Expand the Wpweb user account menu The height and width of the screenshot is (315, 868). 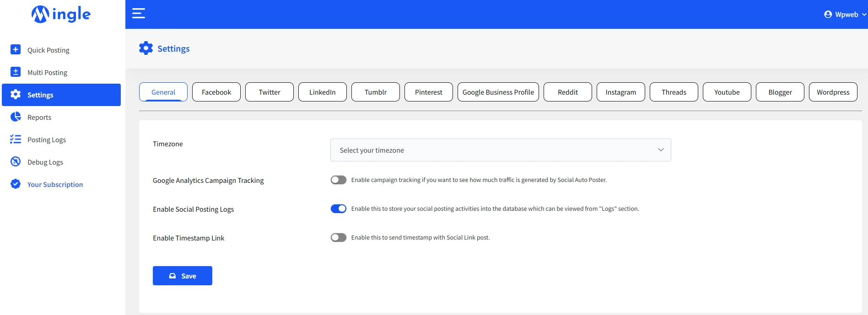tap(845, 15)
